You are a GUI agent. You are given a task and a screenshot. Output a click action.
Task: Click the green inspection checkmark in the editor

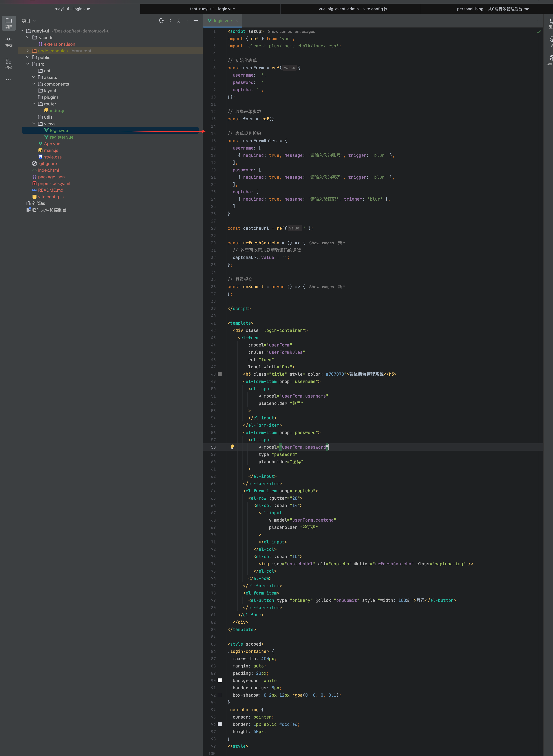click(539, 32)
